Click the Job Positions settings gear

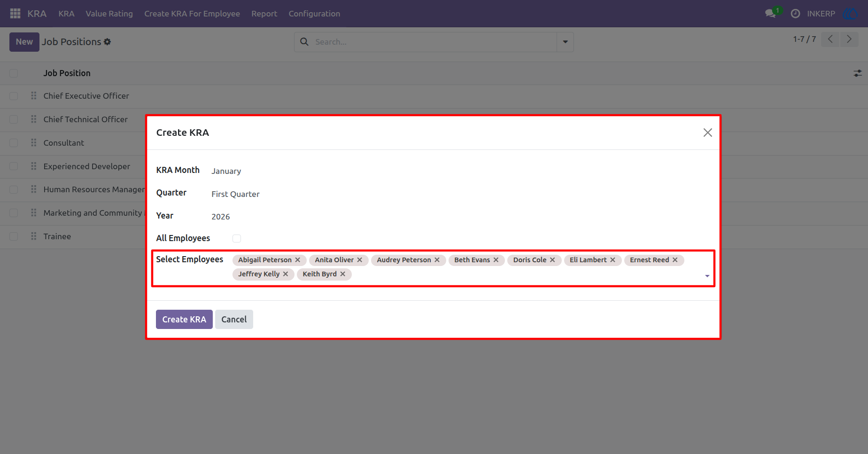[x=108, y=42]
